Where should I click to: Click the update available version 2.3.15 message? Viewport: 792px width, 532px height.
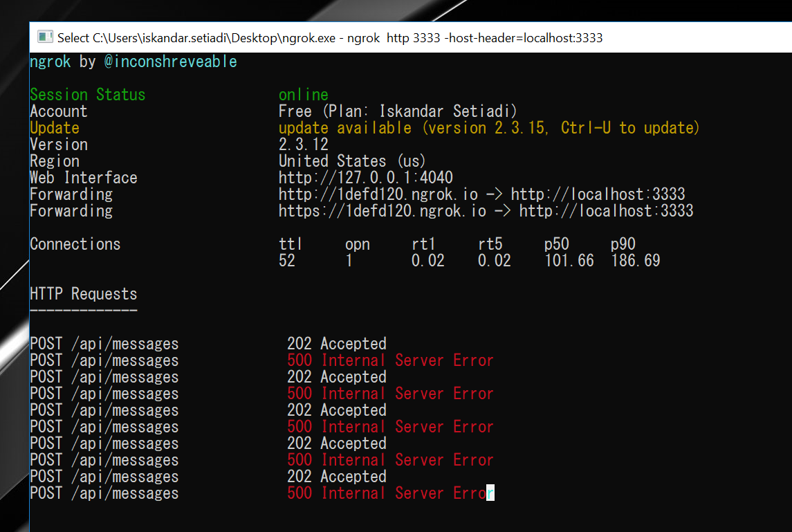489,128
